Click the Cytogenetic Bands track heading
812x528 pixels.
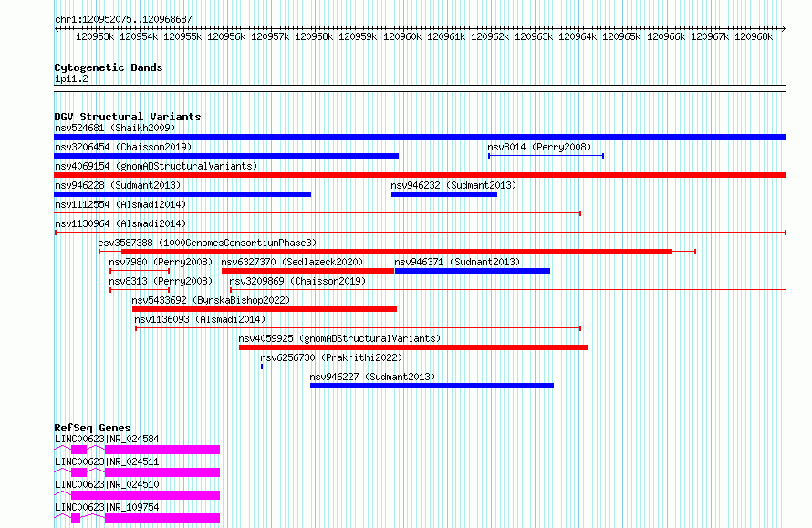pyautogui.click(x=109, y=67)
